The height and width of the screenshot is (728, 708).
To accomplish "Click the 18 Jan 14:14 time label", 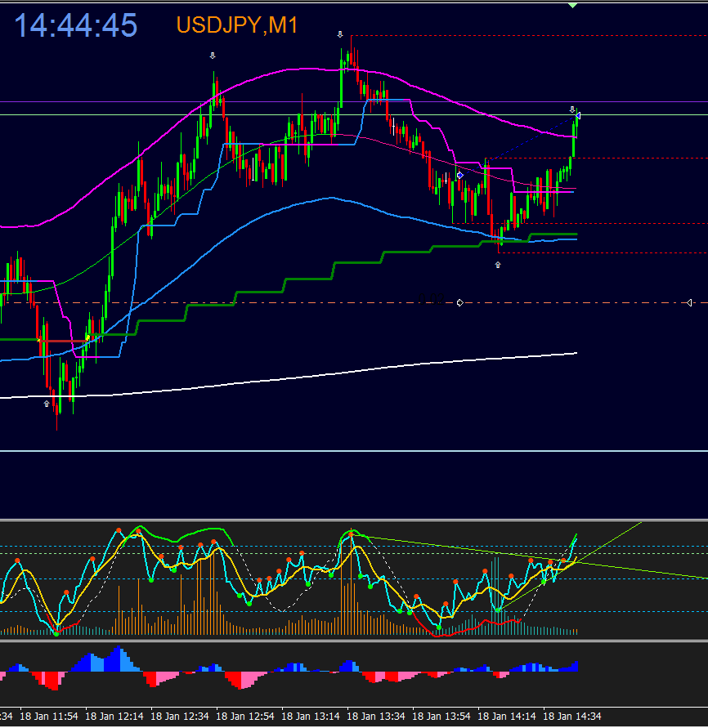I will (x=507, y=717).
